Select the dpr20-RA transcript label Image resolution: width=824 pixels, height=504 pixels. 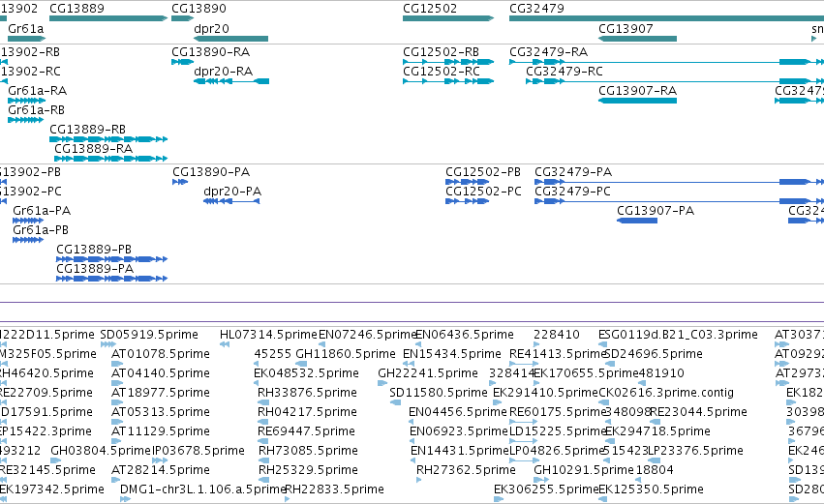(224, 71)
